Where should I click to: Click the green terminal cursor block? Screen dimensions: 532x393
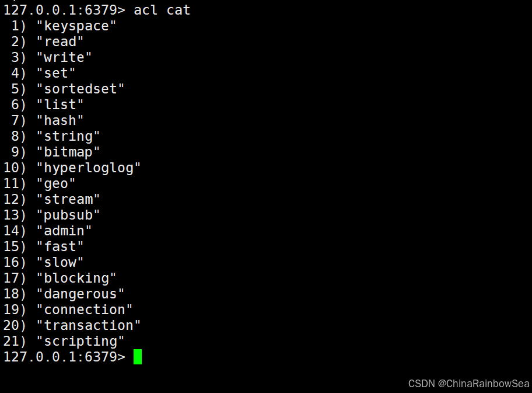point(138,357)
